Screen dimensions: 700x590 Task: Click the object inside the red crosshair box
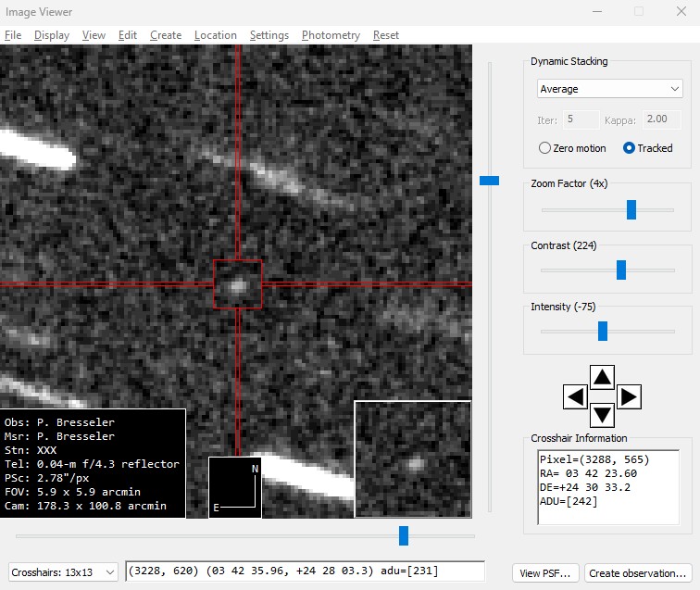tap(237, 285)
